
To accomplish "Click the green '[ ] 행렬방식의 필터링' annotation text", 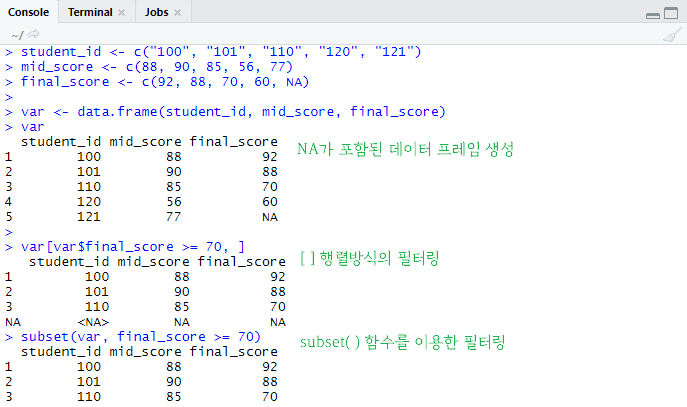I will 370,258.
